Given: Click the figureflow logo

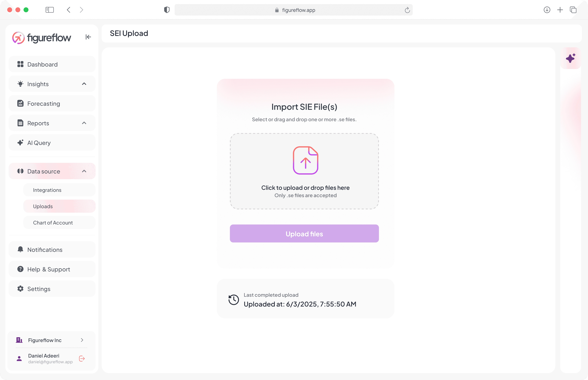Looking at the screenshot, I should (x=42, y=38).
